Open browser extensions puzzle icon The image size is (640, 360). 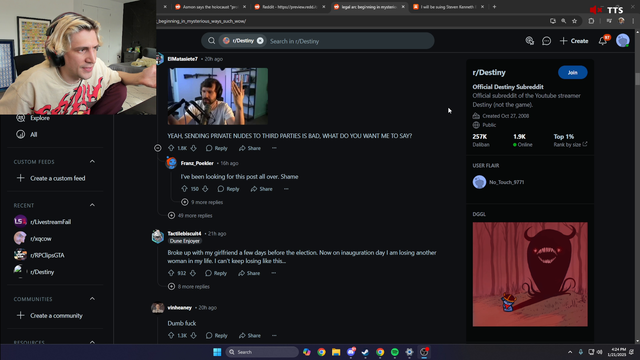[x=591, y=21]
